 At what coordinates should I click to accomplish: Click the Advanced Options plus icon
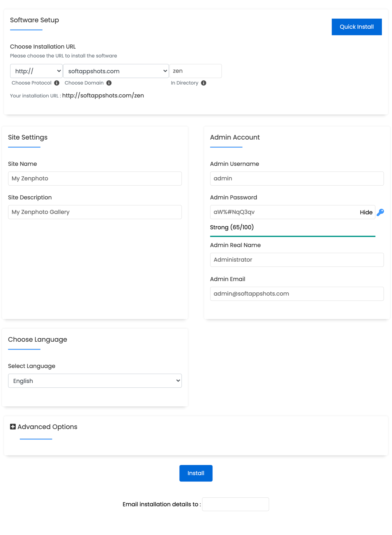click(x=13, y=427)
